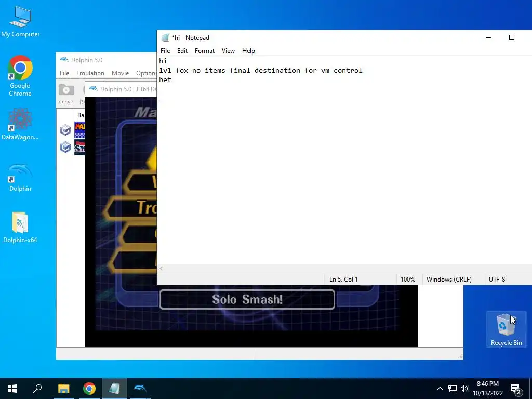Open Dolphin Emulation menu
Image resolution: width=532 pixels, height=399 pixels.
(90, 73)
